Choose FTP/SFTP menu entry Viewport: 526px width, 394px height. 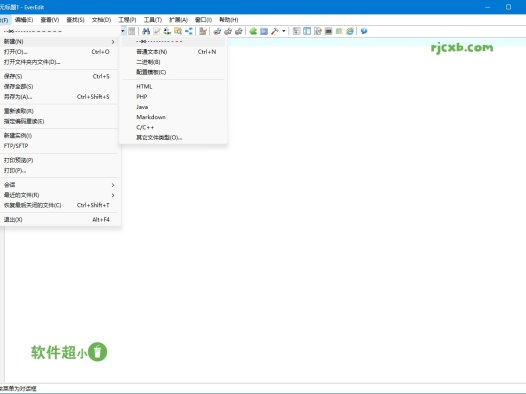pyautogui.click(x=60, y=146)
